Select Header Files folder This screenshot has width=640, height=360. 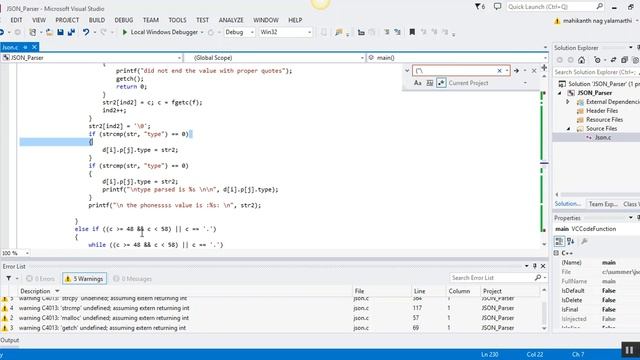(602, 111)
